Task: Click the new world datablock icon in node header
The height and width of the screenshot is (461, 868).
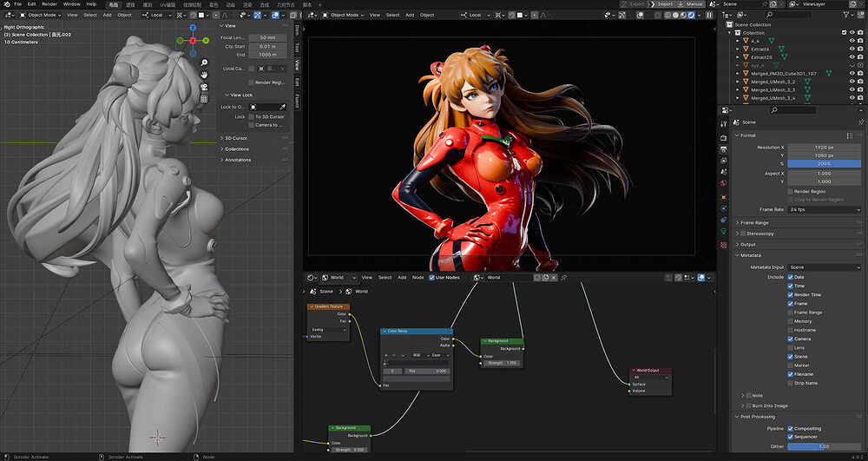Action: [545, 277]
